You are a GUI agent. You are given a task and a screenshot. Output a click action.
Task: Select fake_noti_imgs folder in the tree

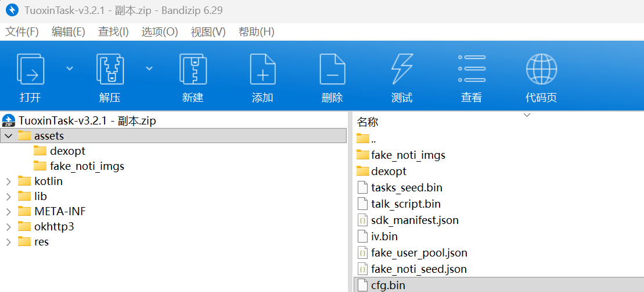point(87,166)
